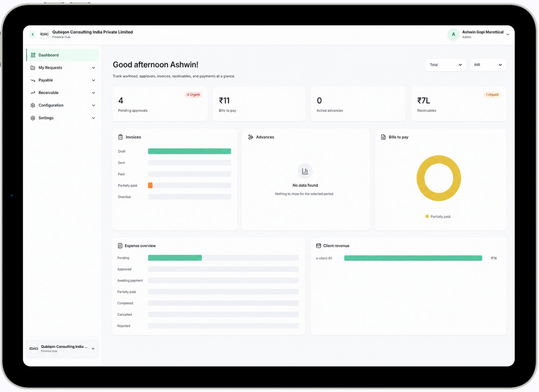The height and width of the screenshot is (392, 539).
Task: Click the Paid invoices label
Action: (121, 174)
